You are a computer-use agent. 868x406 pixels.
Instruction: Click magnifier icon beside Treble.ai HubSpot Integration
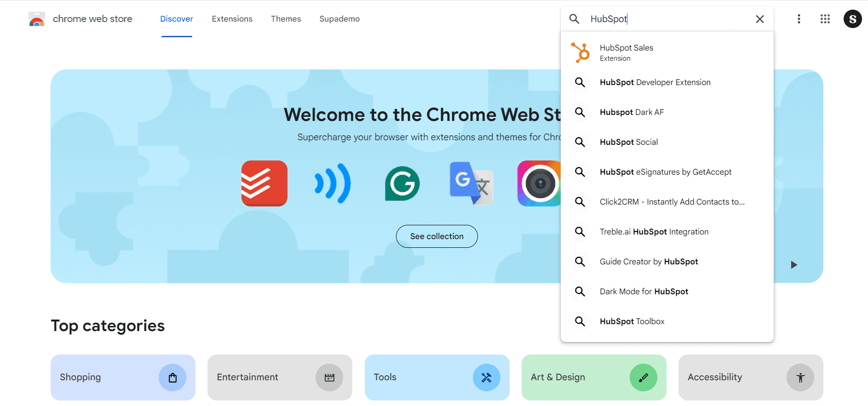click(x=580, y=232)
